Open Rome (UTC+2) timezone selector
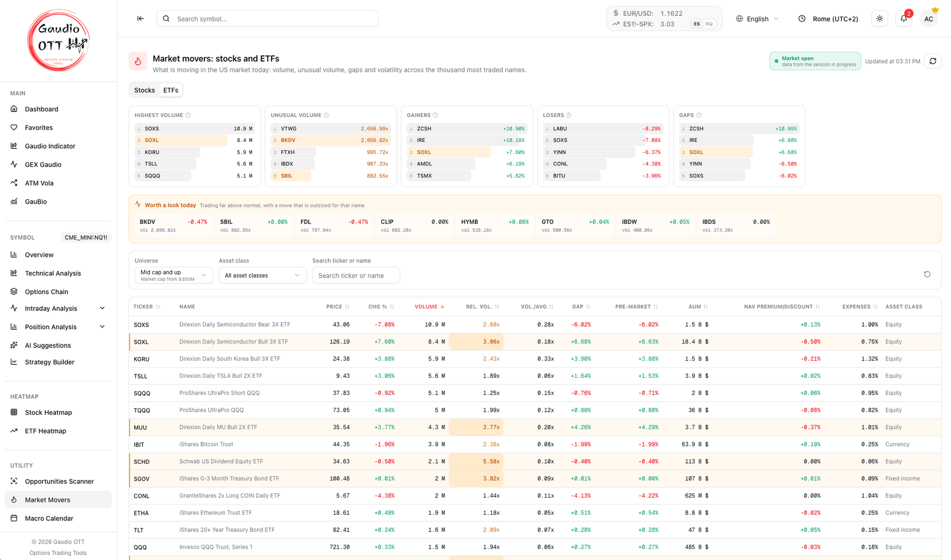951x560 pixels. coord(828,19)
